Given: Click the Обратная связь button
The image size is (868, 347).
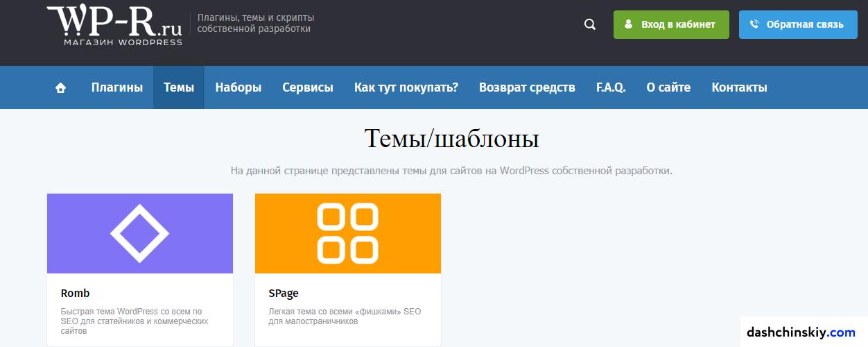Looking at the screenshot, I should click(x=798, y=24).
